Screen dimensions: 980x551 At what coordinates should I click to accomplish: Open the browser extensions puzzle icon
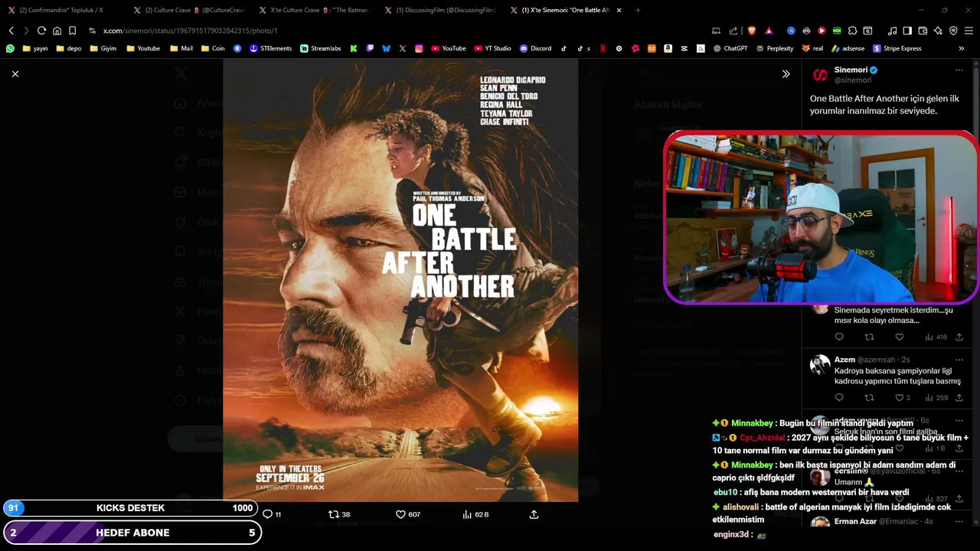852,31
